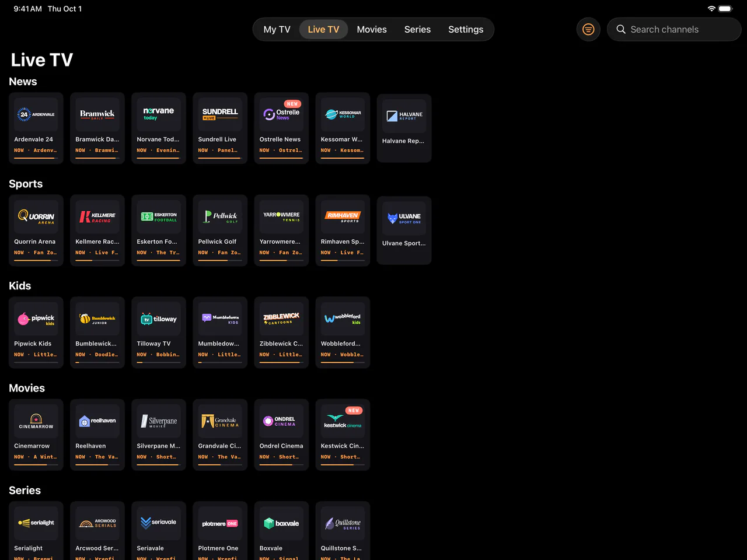Open Sundrell Live channel logo
747x560 pixels.
[x=220, y=114]
